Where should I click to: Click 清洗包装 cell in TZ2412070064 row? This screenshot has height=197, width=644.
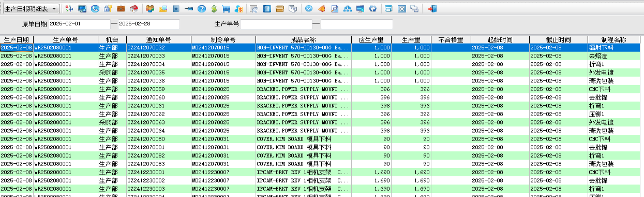(x=614, y=130)
